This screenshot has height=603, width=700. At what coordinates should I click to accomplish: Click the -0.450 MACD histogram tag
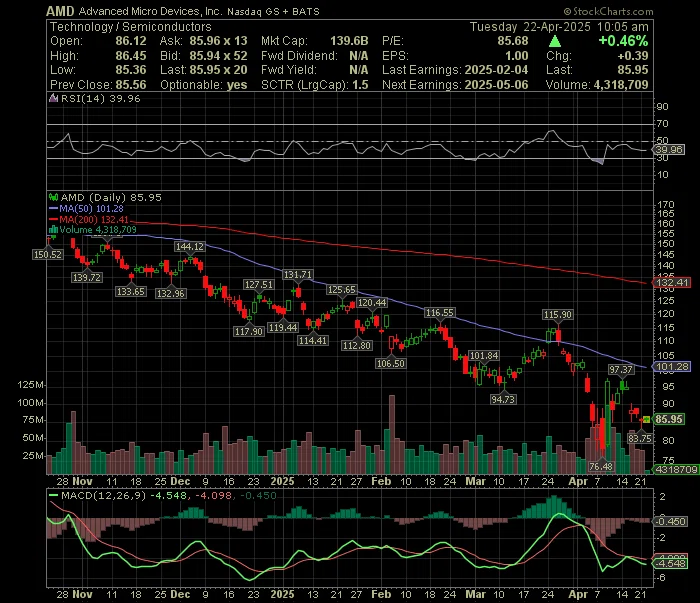(x=670, y=521)
